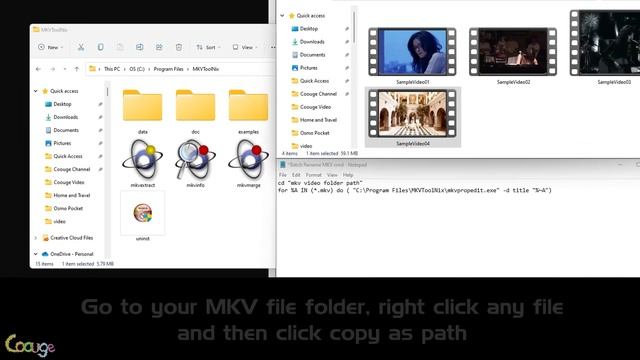Open Downloads in MKVToolNix window sidebar
This screenshot has height=360, width=640.
tap(65, 117)
